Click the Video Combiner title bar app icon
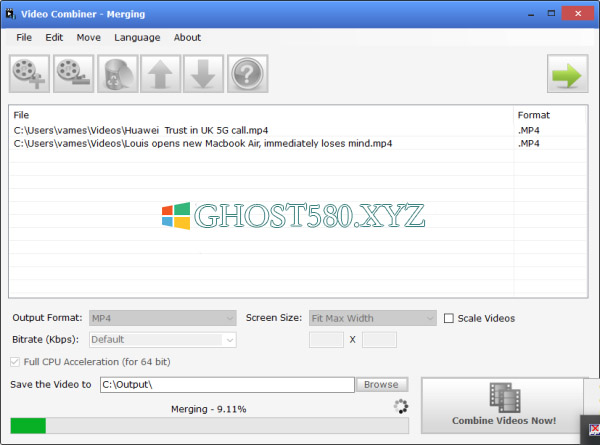The height and width of the screenshot is (445, 600). click(x=10, y=14)
